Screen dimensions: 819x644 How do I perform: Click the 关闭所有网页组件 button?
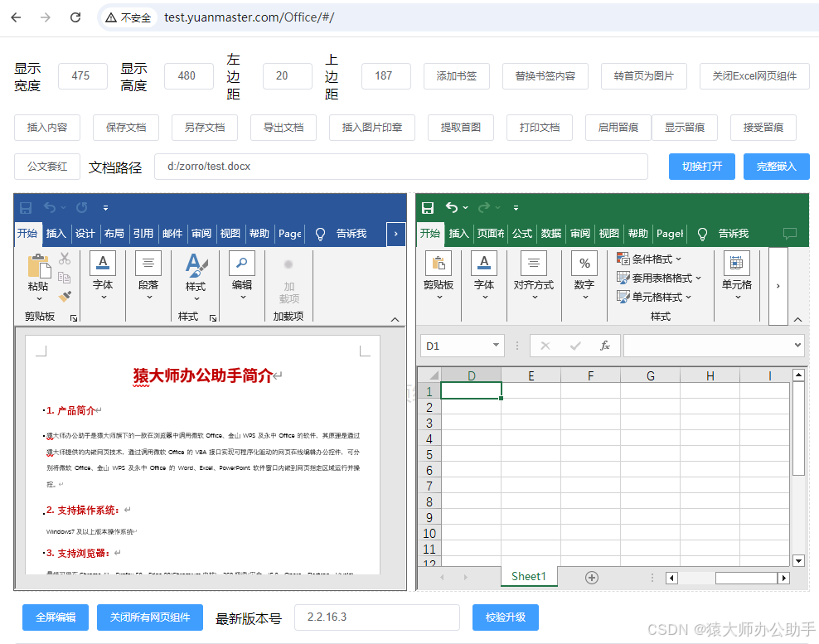pyautogui.click(x=150, y=617)
